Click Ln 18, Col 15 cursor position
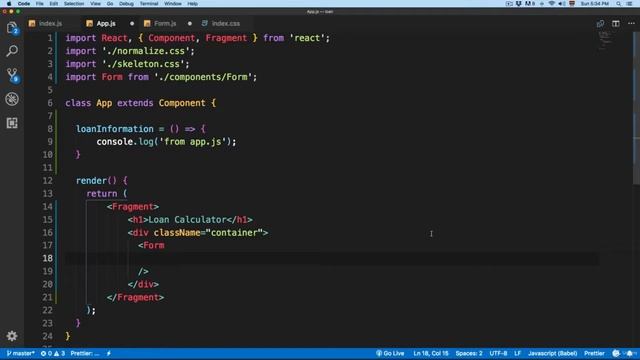 431,353
